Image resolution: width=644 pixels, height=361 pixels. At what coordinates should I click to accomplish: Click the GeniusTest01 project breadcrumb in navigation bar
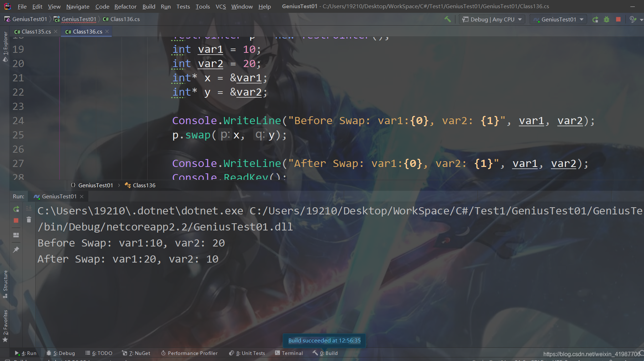click(75, 19)
